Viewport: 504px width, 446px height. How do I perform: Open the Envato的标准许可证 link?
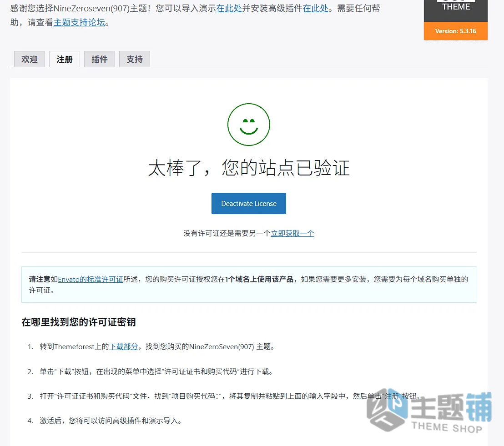pyautogui.click(x=91, y=279)
